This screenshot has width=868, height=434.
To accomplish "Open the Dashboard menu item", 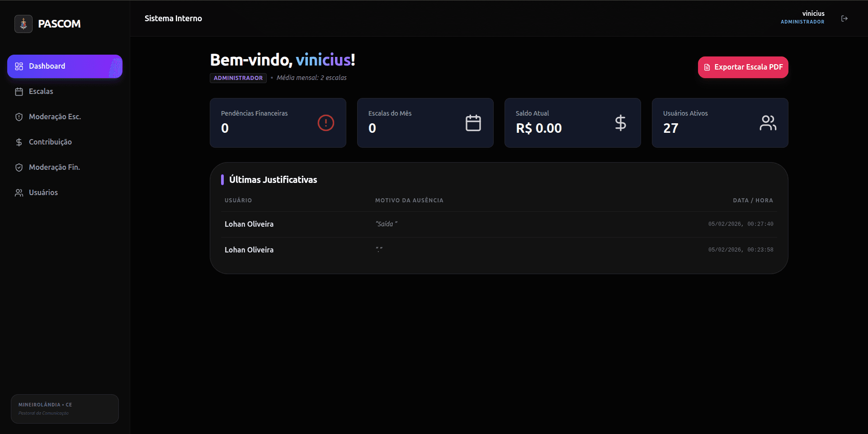I will (x=65, y=66).
